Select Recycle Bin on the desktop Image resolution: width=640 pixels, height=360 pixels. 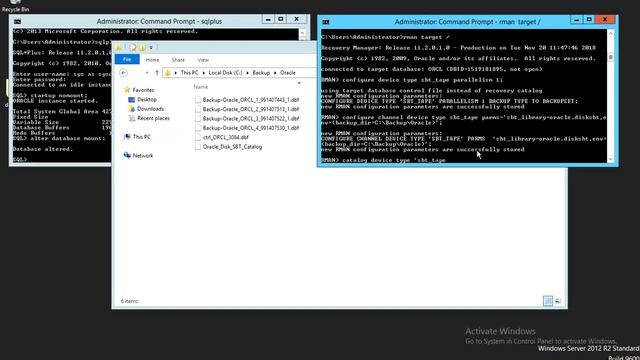click(x=15, y=6)
